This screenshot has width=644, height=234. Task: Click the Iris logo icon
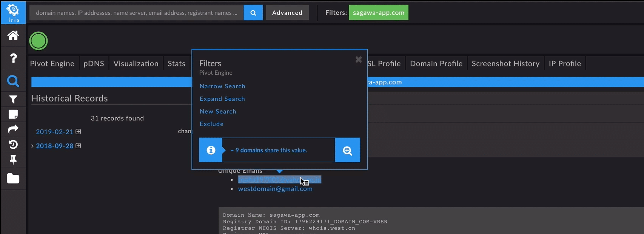coord(13,12)
